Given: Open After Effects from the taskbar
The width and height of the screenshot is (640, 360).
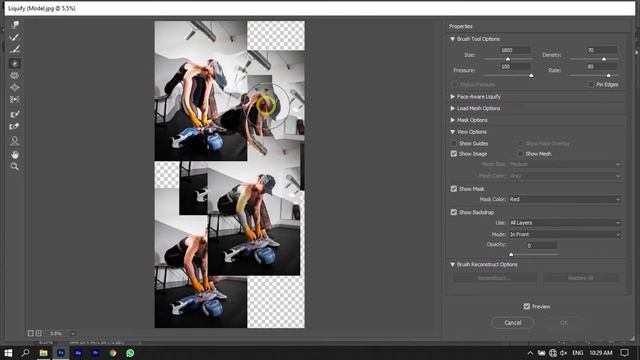Looking at the screenshot, I should point(78,353).
